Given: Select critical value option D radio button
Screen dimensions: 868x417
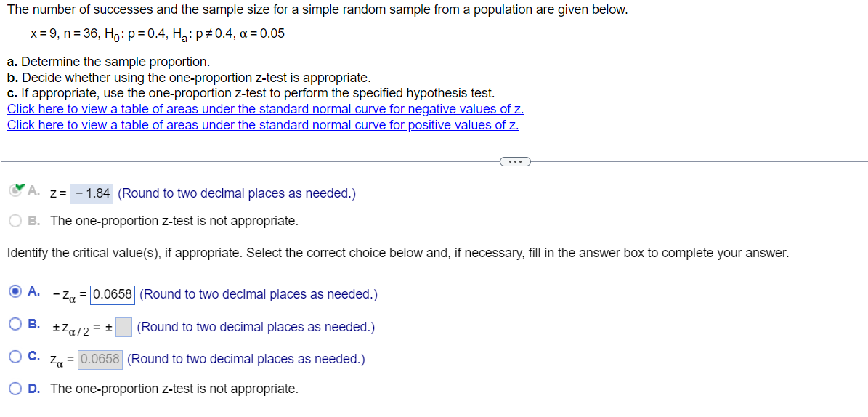Looking at the screenshot, I should tap(16, 388).
